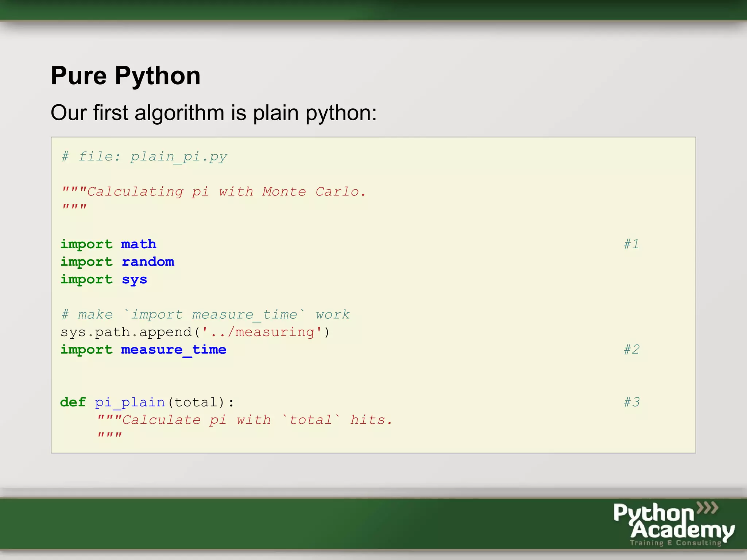Click the 'def pi_plain(total):' line
The width and height of the screenshot is (747, 560).
coord(147,402)
